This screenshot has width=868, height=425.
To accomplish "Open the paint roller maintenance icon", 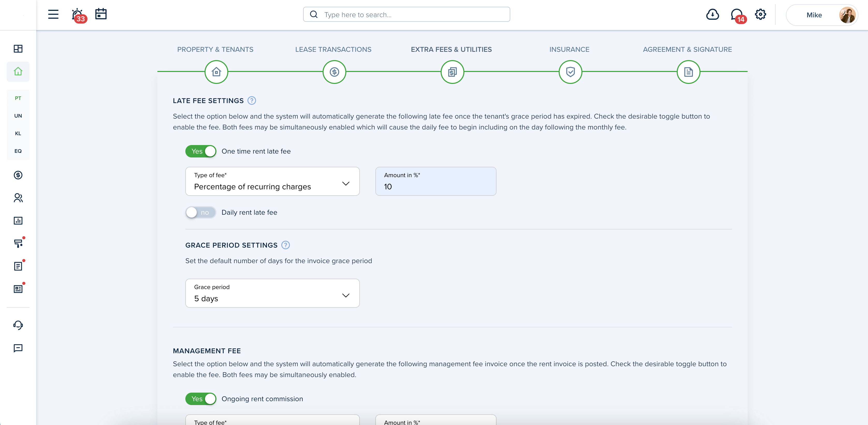I will click(x=19, y=243).
